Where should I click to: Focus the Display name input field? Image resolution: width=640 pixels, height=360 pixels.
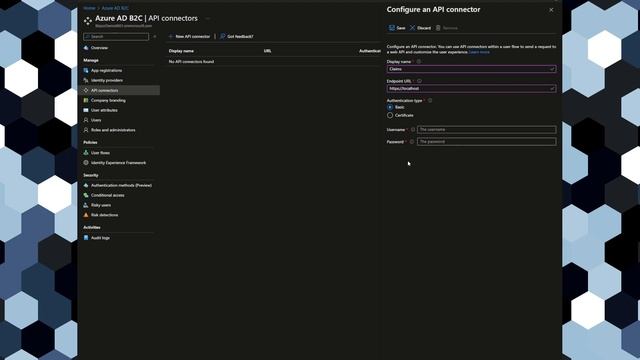(x=471, y=69)
